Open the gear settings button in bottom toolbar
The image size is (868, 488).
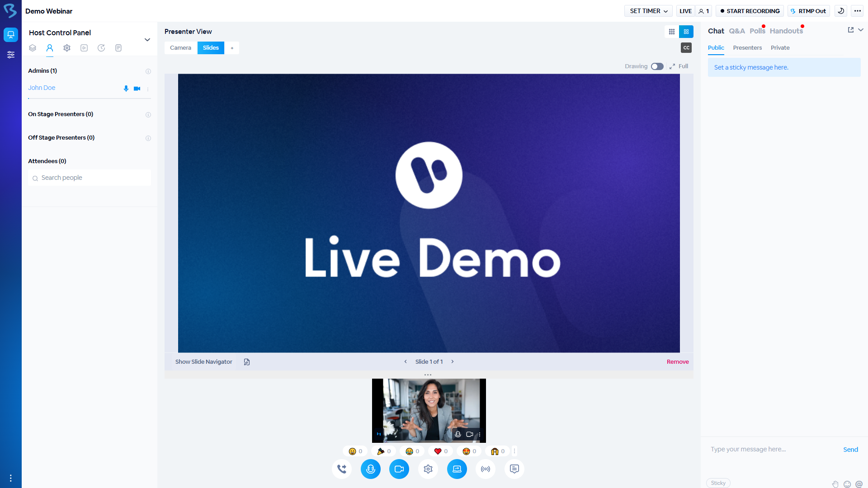(428, 469)
